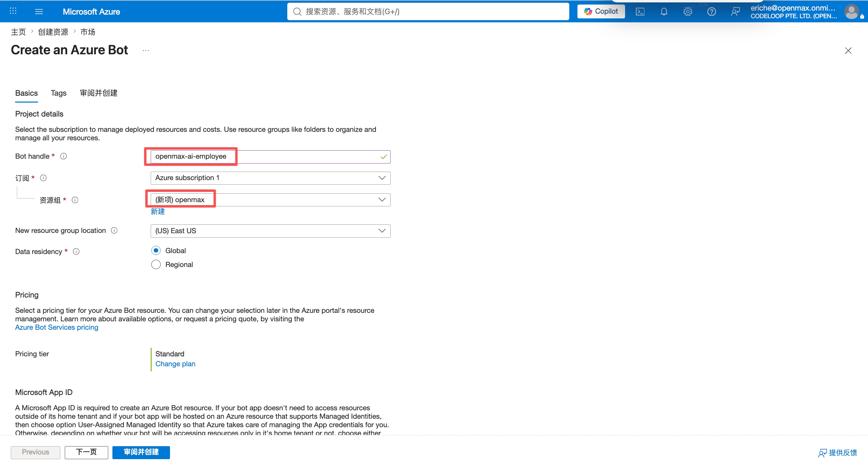The height and width of the screenshot is (470, 868).
Task: Click the green checkmark in Bot handle field
Action: click(x=383, y=157)
